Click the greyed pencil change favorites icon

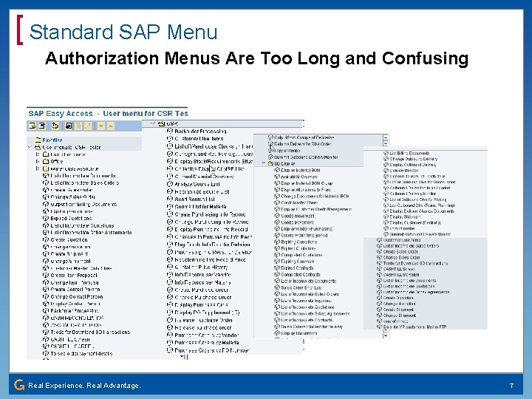[x=88, y=126]
